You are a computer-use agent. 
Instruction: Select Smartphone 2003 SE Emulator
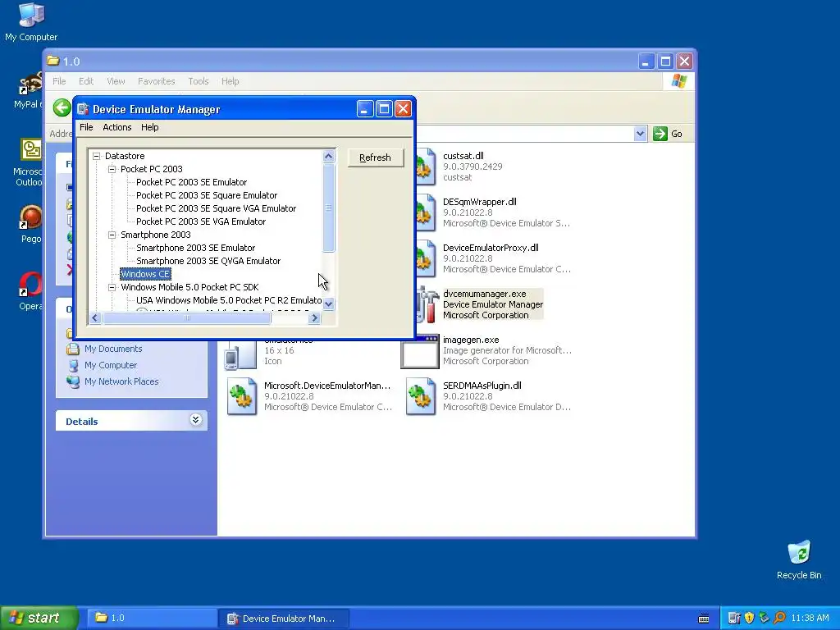tap(195, 248)
